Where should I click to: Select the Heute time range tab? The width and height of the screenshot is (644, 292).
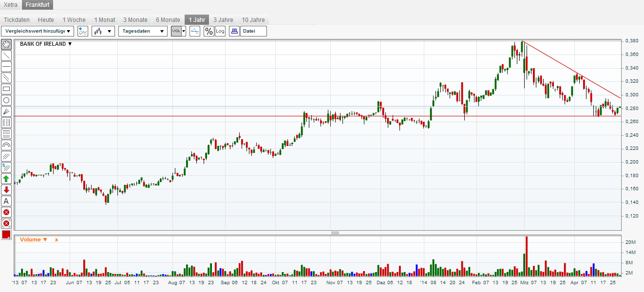tap(46, 20)
